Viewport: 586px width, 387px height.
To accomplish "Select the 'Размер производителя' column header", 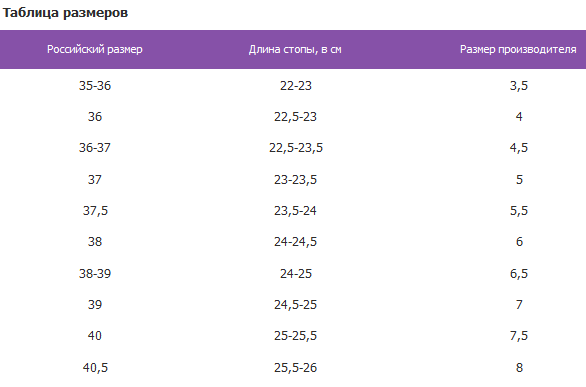I will tap(518, 49).
